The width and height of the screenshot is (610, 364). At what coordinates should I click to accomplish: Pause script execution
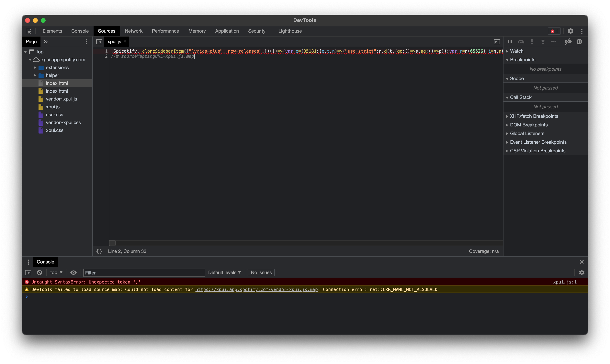pyautogui.click(x=510, y=42)
